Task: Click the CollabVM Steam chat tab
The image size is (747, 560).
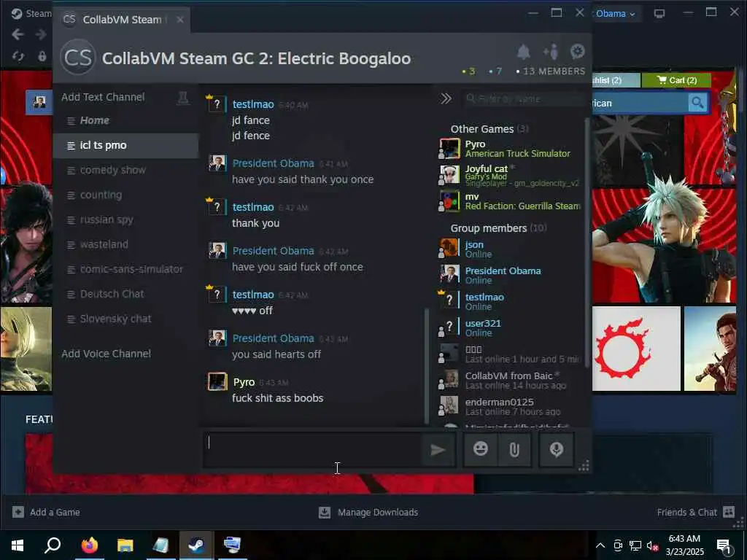Action: tap(122, 20)
